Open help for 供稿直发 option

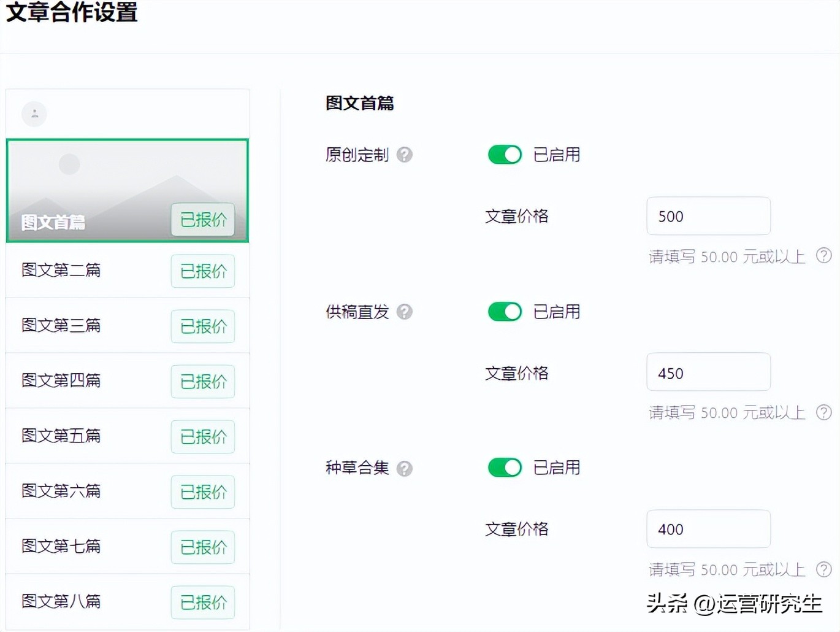click(x=404, y=312)
